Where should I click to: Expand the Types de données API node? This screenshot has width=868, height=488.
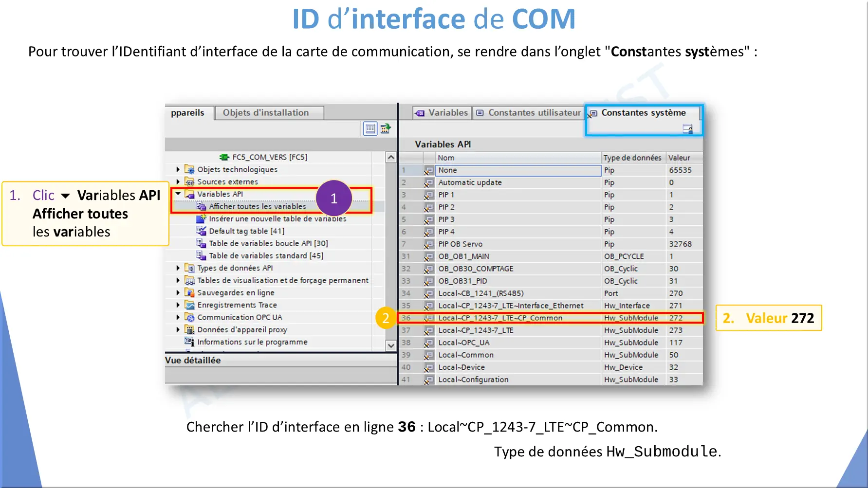(x=178, y=268)
